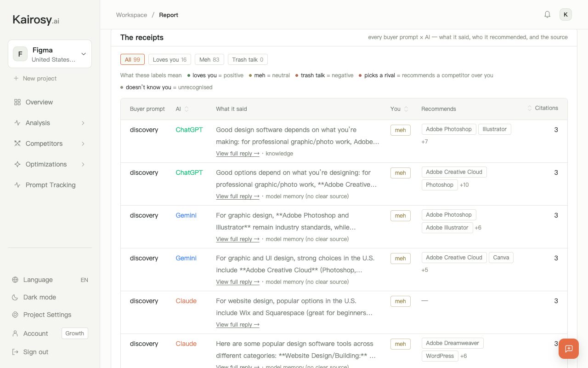
Task: Click the Dark mode moon icon
Action: (x=15, y=297)
